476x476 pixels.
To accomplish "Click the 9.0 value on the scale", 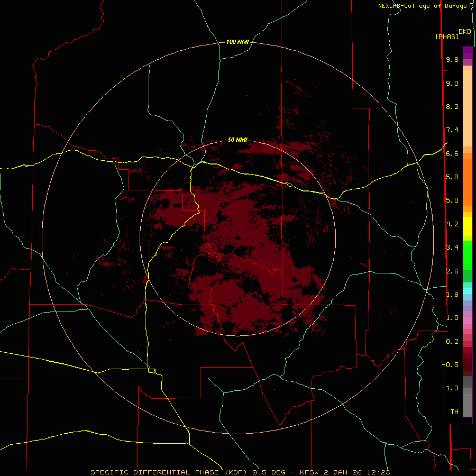I will [452, 84].
